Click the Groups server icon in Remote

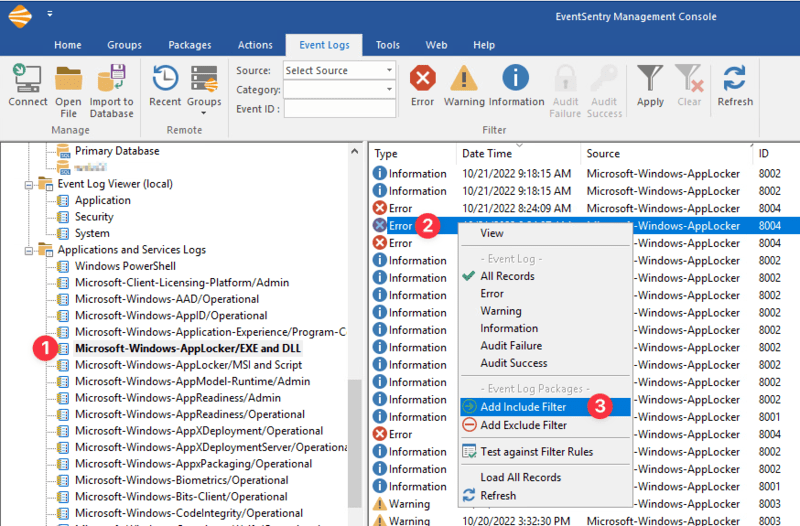[x=204, y=79]
